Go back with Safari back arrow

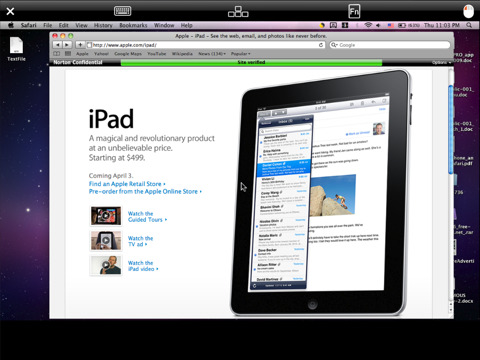[x=57, y=45]
